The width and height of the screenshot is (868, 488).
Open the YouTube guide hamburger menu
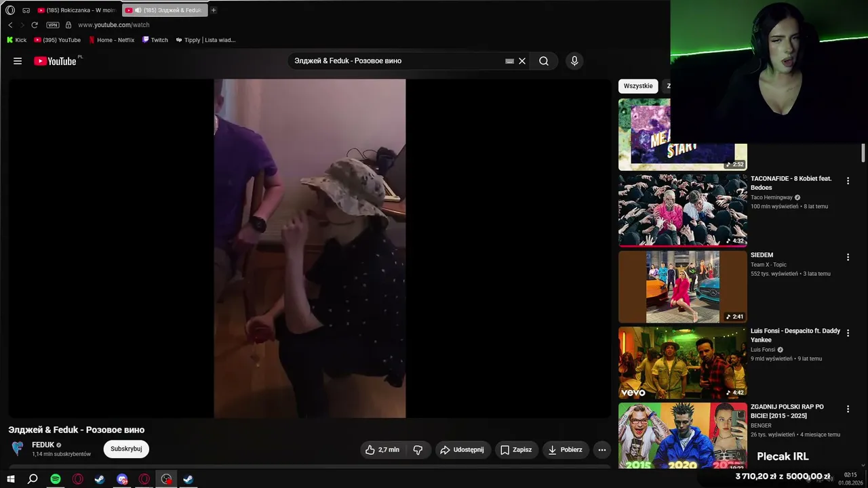click(18, 61)
